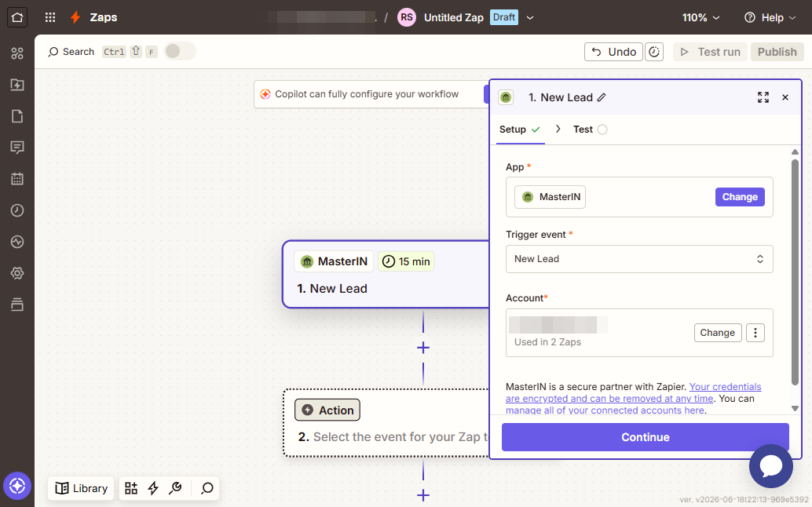Click the wrench tool icon in bottom toolbar
Image resolution: width=812 pixels, height=507 pixels.
(176, 488)
